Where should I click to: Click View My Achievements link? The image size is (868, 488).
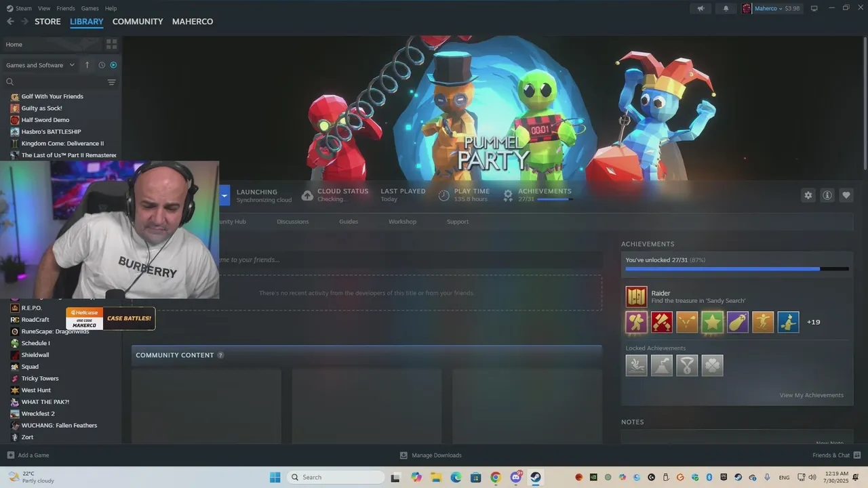click(x=811, y=395)
